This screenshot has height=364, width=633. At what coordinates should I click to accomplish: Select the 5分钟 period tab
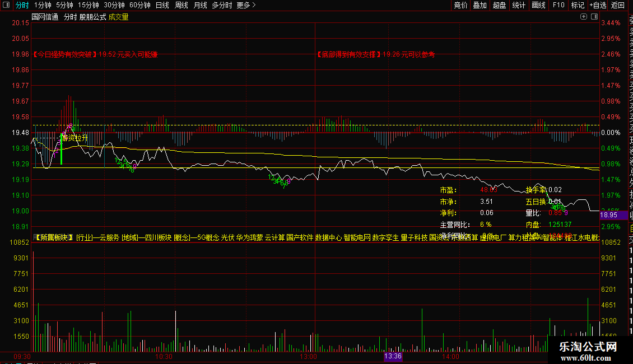click(64, 5)
